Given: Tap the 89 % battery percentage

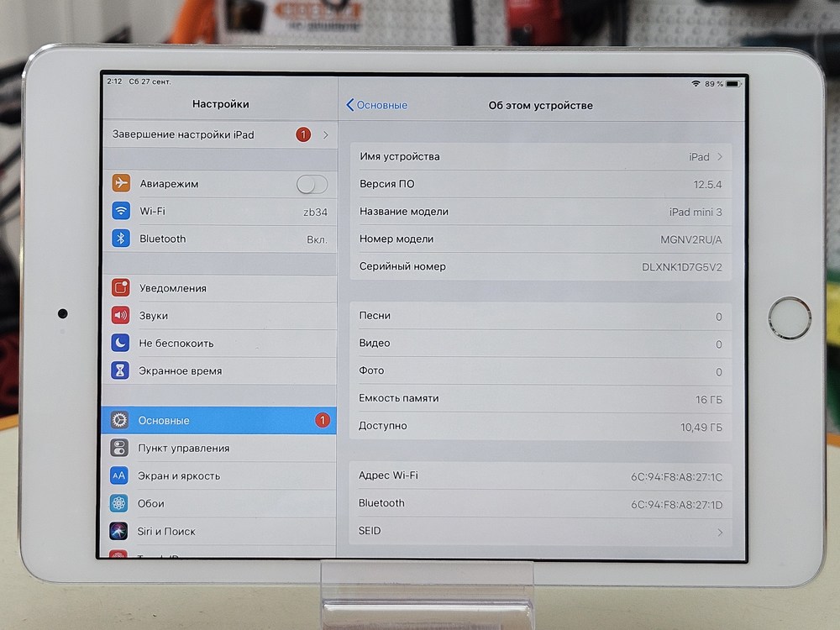Looking at the screenshot, I should [713, 83].
